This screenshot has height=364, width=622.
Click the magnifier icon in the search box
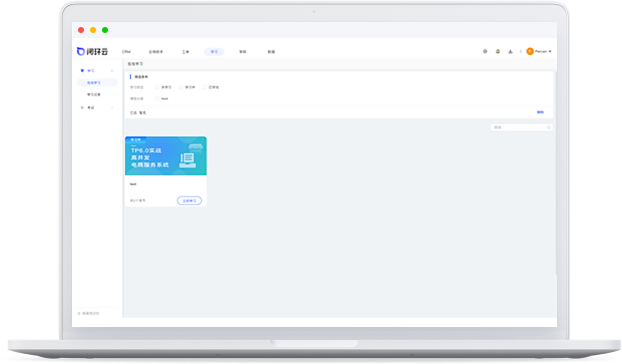[x=549, y=127]
